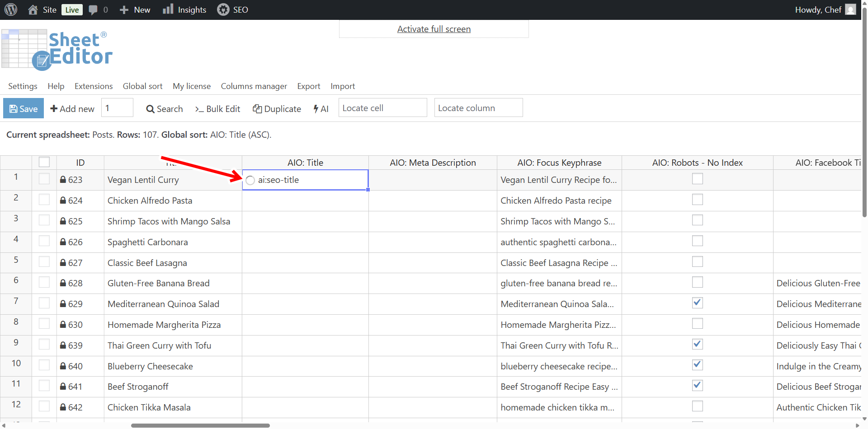Screen dimensions: 868x429
Task: Open the Insights bar chart icon
Action: point(168,9)
